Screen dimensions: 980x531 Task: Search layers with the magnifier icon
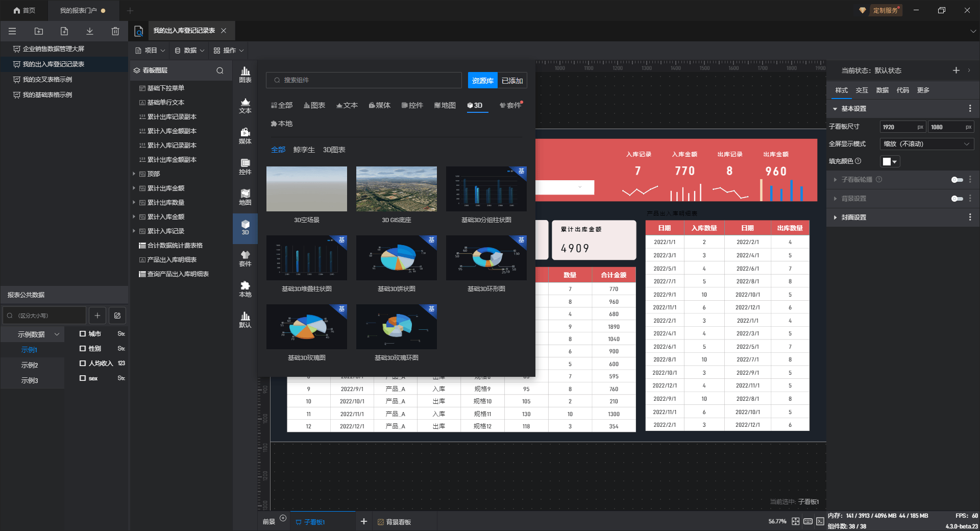(220, 70)
